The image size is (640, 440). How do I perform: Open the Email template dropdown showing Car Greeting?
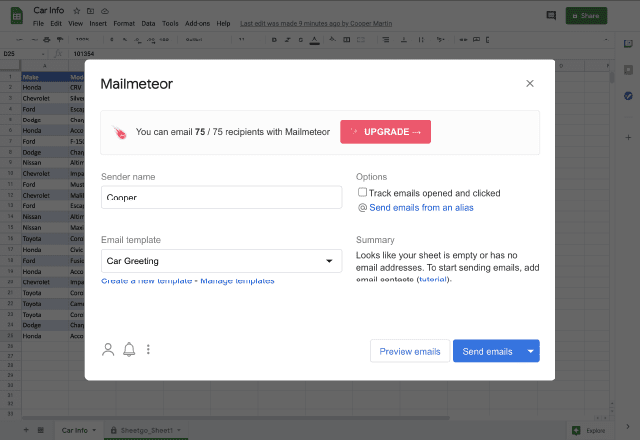click(221, 261)
